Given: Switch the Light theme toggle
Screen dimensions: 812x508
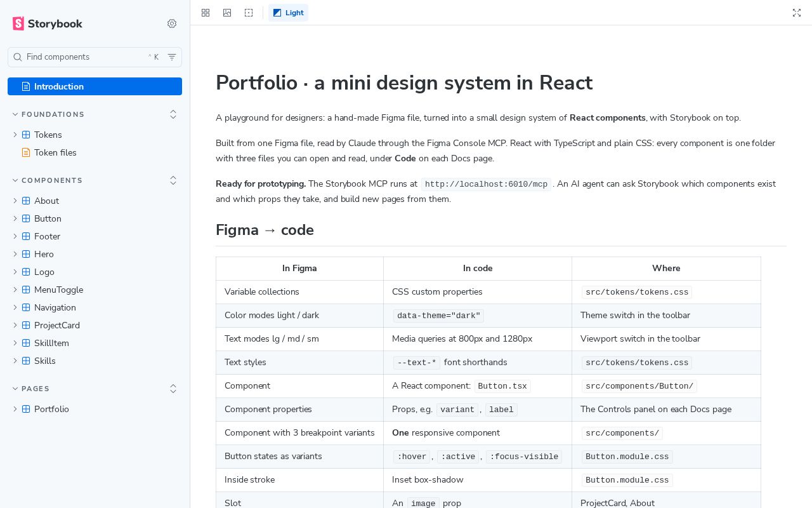Looking at the screenshot, I should click(x=288, y=13).
